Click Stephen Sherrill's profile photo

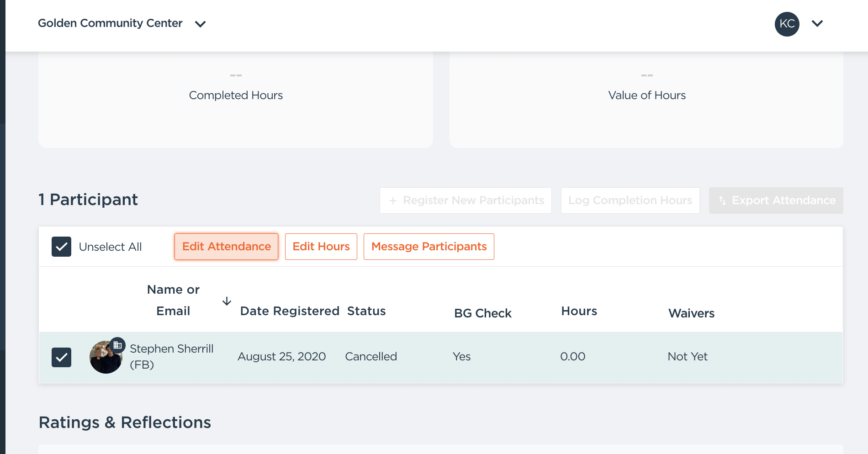pos(104,360)
